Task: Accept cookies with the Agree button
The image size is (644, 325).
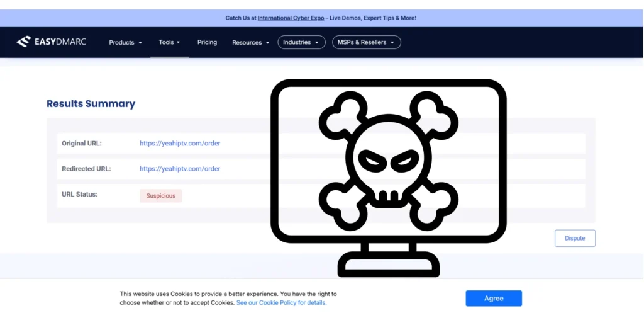Action: pos(494,299)
